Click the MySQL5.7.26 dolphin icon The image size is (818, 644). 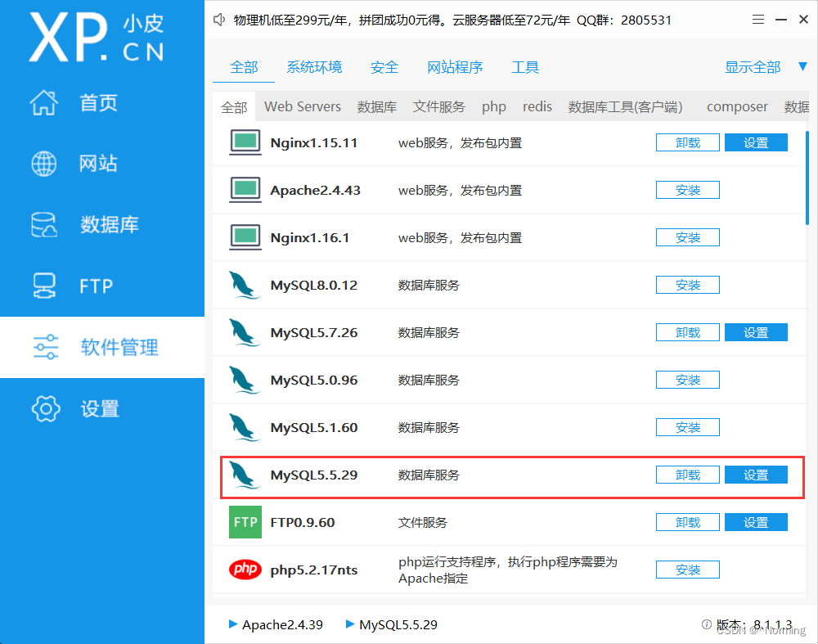tap(245, 332)
